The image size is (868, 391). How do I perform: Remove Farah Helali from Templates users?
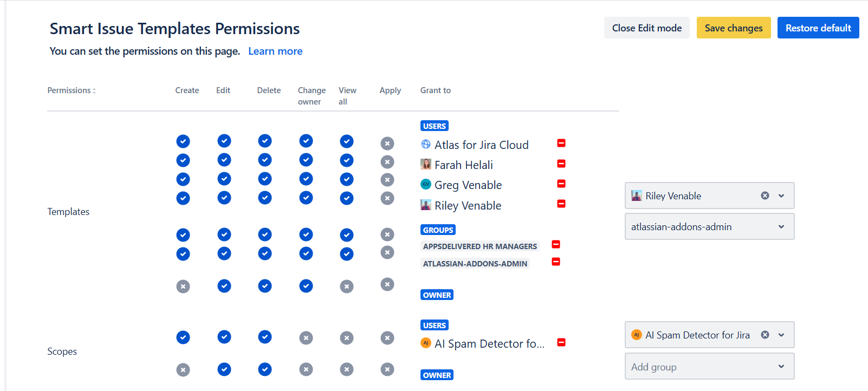pos(561,164)
